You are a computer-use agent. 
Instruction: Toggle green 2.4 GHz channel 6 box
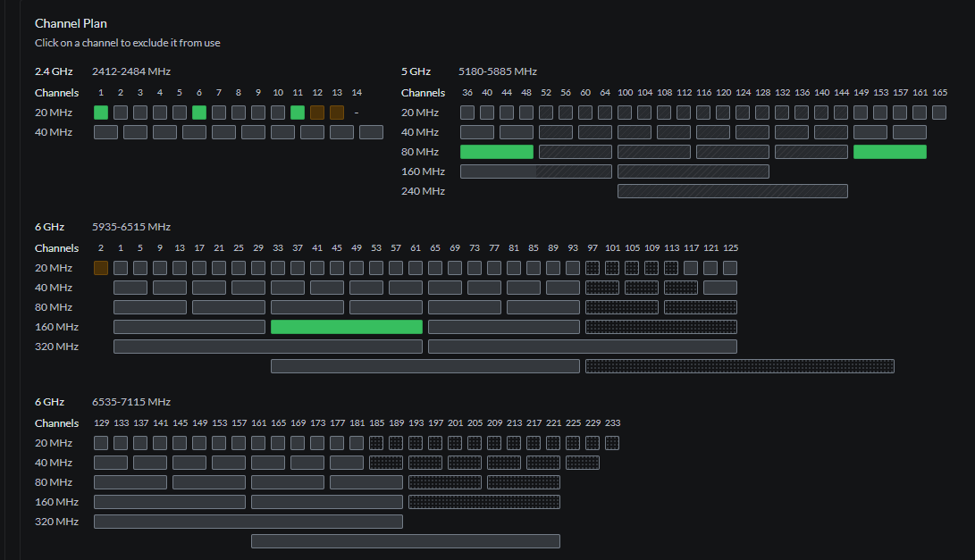point(199,113)
